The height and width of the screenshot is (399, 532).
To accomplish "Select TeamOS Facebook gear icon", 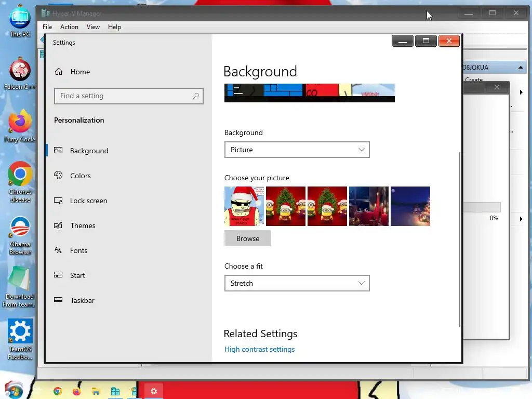I will [x=20, y=340].
